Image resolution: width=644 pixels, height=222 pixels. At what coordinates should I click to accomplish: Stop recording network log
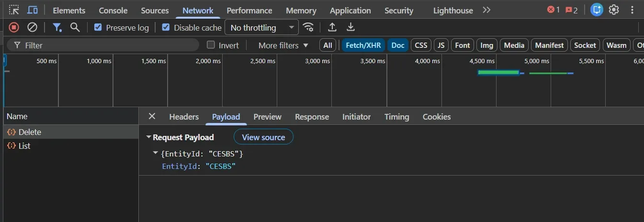pyautogui.click(x=14, y=27)
